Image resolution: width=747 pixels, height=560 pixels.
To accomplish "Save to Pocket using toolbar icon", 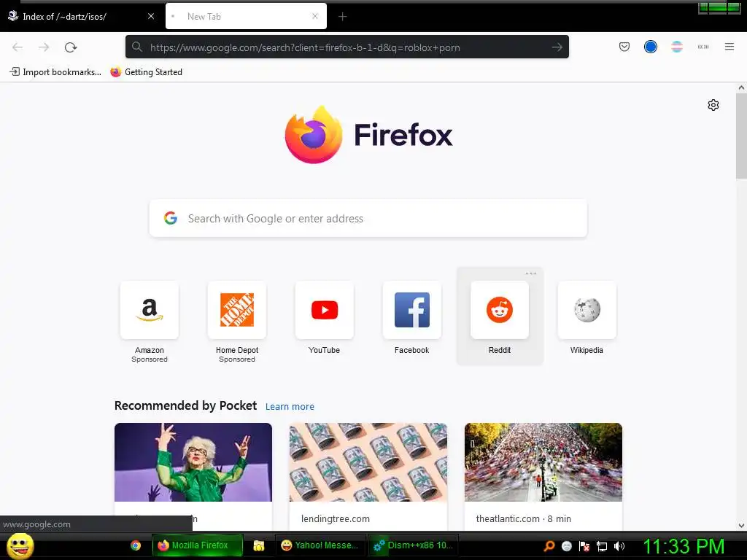I will click(x=624, y=47).
